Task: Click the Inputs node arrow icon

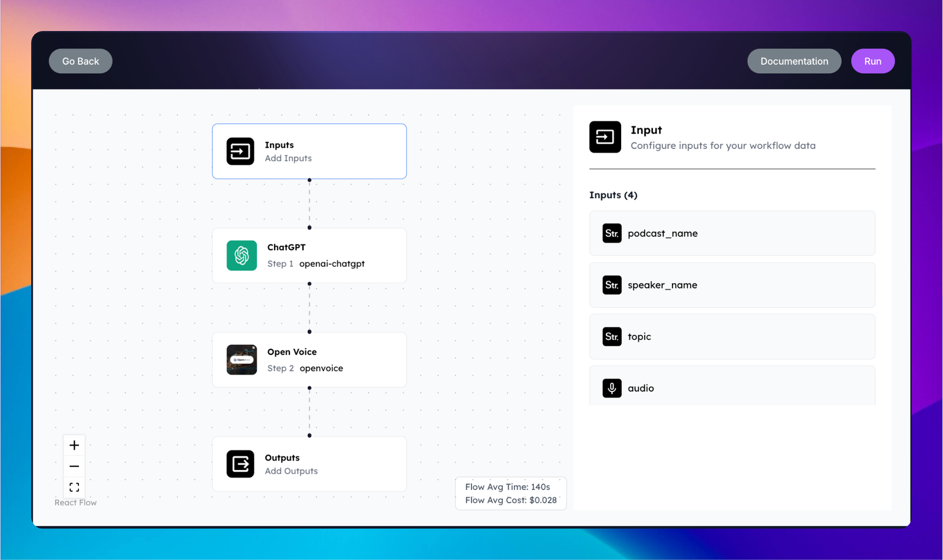Action: [x=240, y=151]
